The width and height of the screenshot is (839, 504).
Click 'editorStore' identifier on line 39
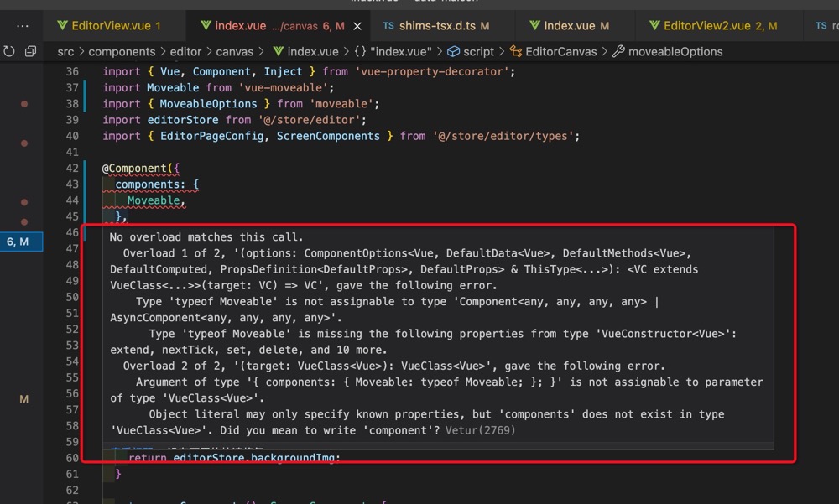[x=183, y=120]
